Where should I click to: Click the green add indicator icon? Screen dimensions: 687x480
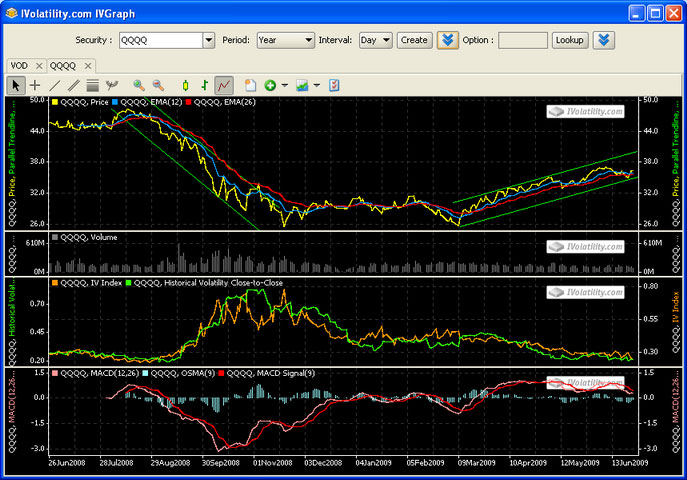coord(270,85)
